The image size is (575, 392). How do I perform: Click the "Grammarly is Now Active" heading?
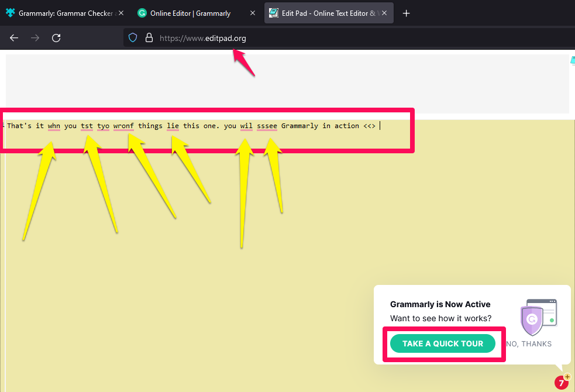click(x=440, y=304)
